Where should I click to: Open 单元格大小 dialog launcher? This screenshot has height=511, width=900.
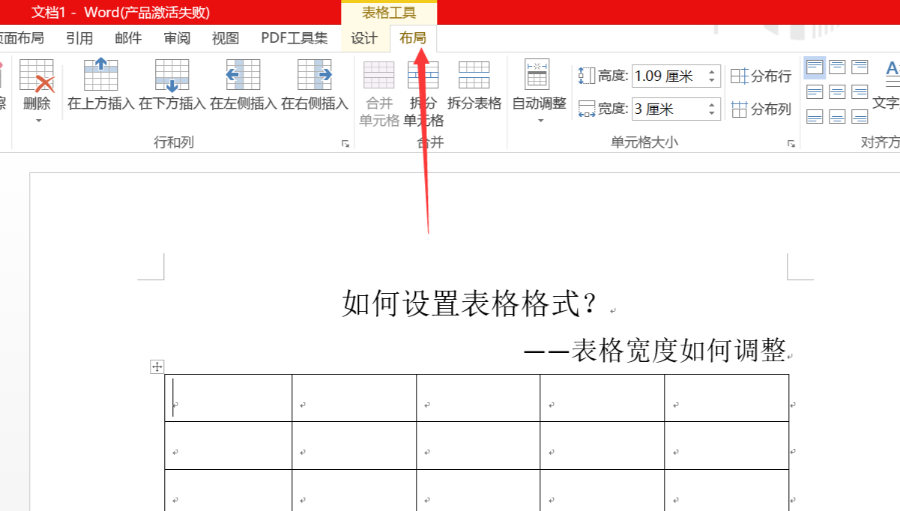coord(791,144)
